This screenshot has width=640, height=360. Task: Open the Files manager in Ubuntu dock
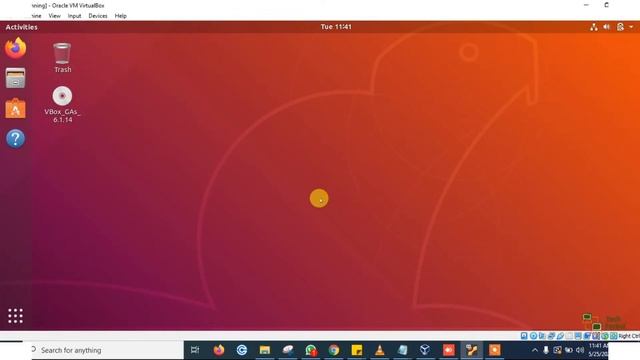click(x=16, y=78)
